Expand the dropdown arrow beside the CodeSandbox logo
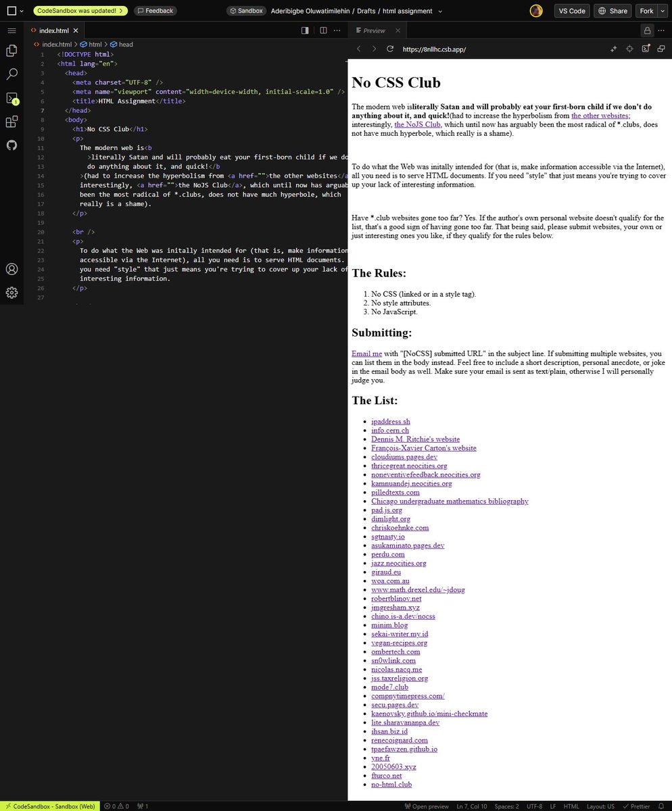Viewport: 672px width, 811px height. point(22,11)
